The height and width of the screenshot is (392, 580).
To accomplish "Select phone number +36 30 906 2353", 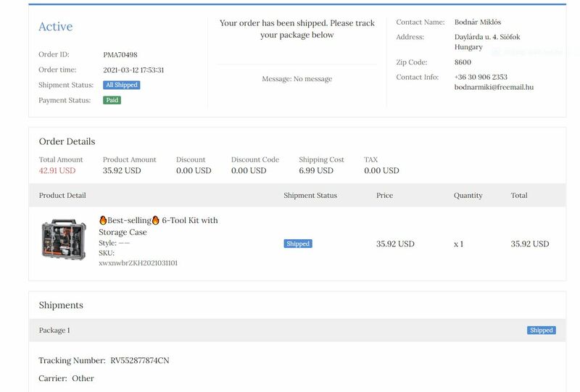I will (x=481, y=77).
